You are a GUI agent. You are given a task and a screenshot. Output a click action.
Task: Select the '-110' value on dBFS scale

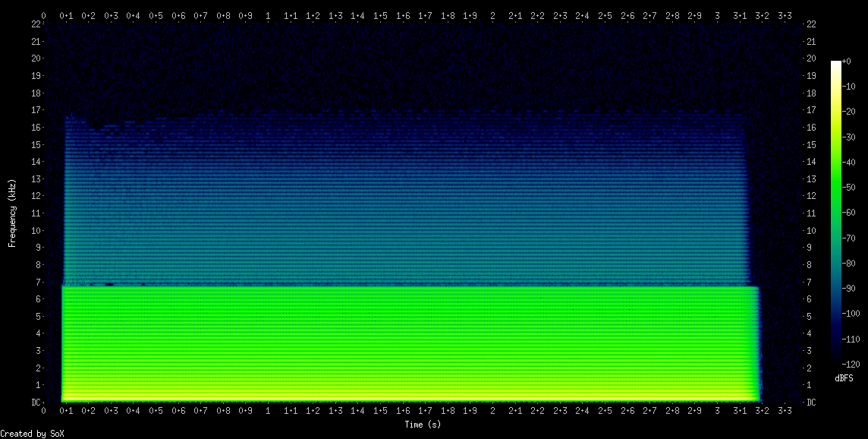[851, 340]
